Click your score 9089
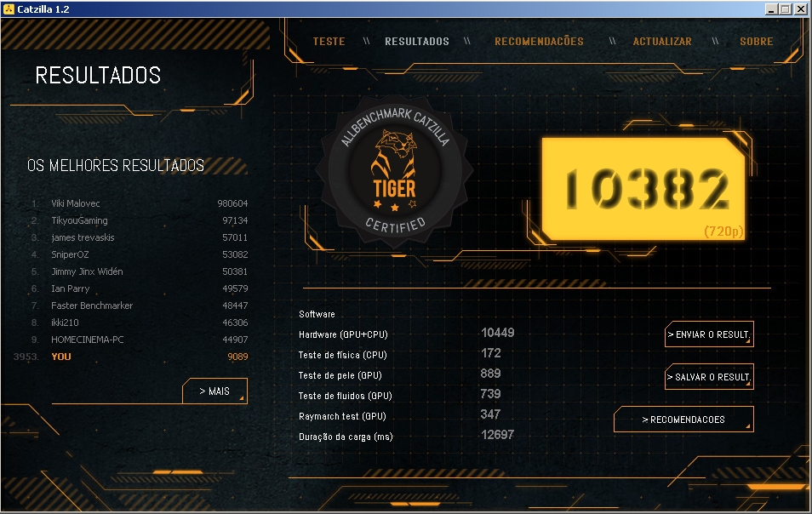This screenshot has width=812, height=514. pos(237,357)
